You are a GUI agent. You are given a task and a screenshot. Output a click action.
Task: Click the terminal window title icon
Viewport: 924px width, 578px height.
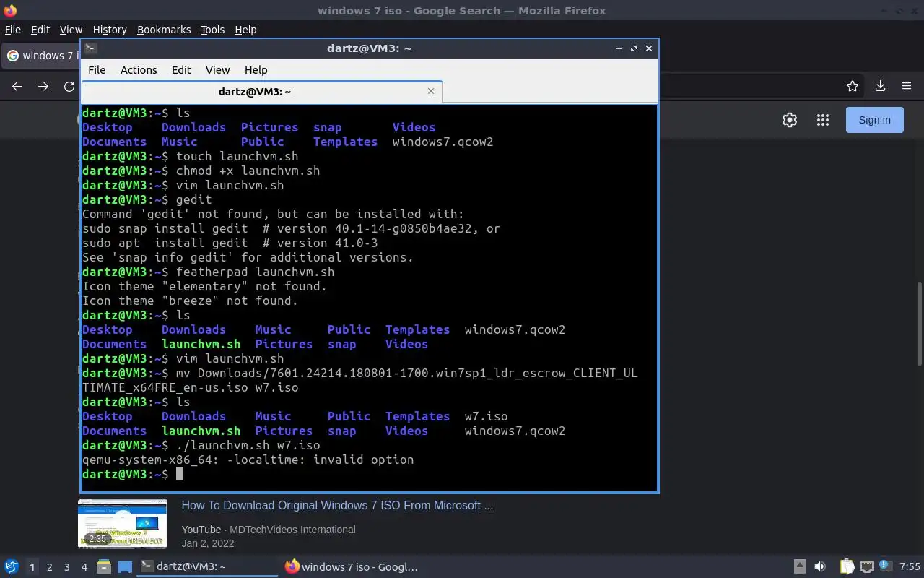click(90, 48)
